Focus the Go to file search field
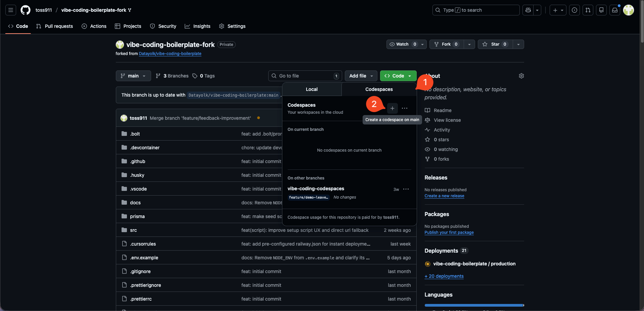This screenshot has height=311, width=644. (x=305, y=76)
